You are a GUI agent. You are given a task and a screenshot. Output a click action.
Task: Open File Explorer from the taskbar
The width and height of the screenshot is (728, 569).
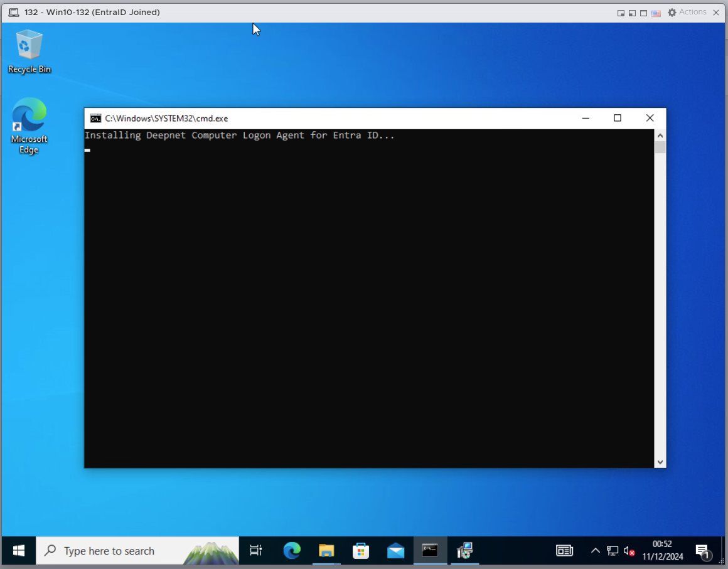326,551
